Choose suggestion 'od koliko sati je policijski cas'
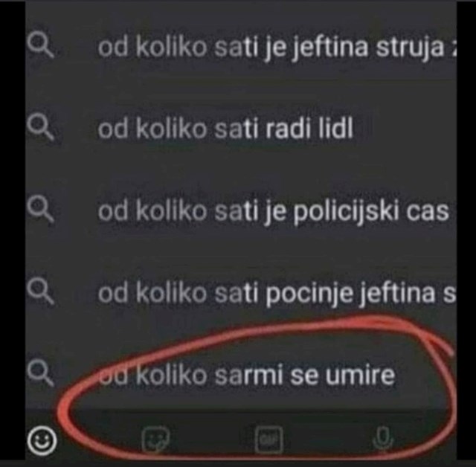This screenshot has height=467, width=476. pos(273,211)
